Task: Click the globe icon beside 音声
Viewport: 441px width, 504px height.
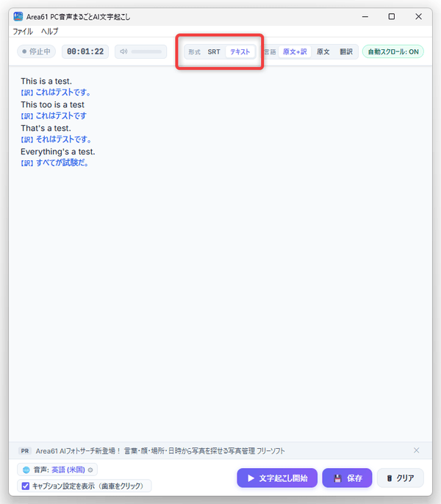Action: click(x=26, y=470)
